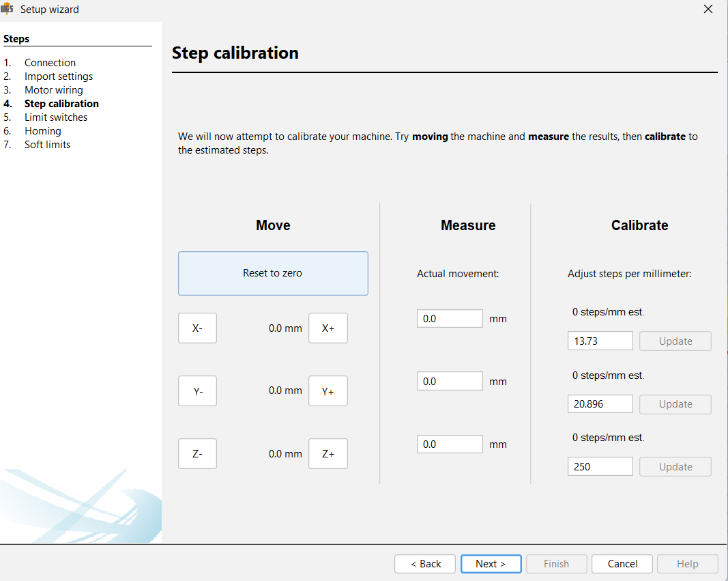This screenshot has height=581, width=728.
Task: Click the Setup wizard app icon
Action: tap(7, 9)
